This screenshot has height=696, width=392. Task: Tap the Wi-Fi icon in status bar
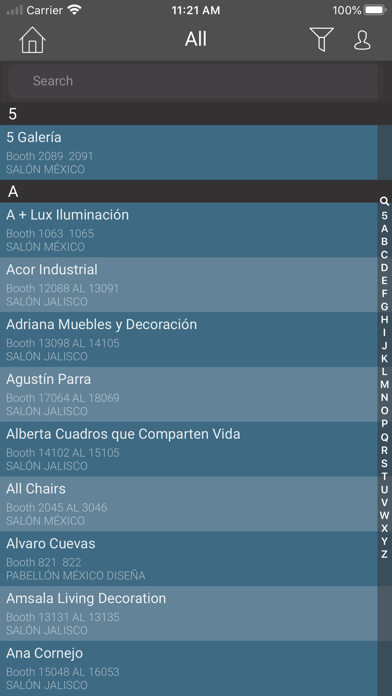click(74, 10)
